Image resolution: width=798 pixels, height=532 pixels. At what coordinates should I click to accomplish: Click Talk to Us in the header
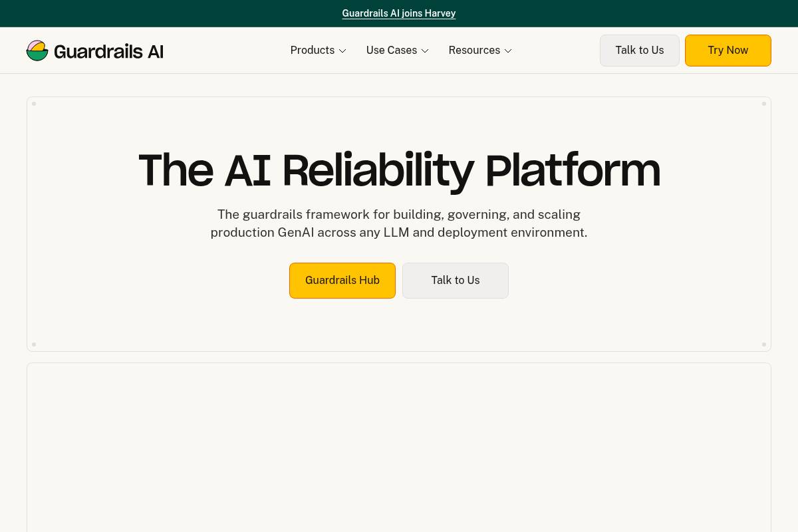(x=640, y=51)
